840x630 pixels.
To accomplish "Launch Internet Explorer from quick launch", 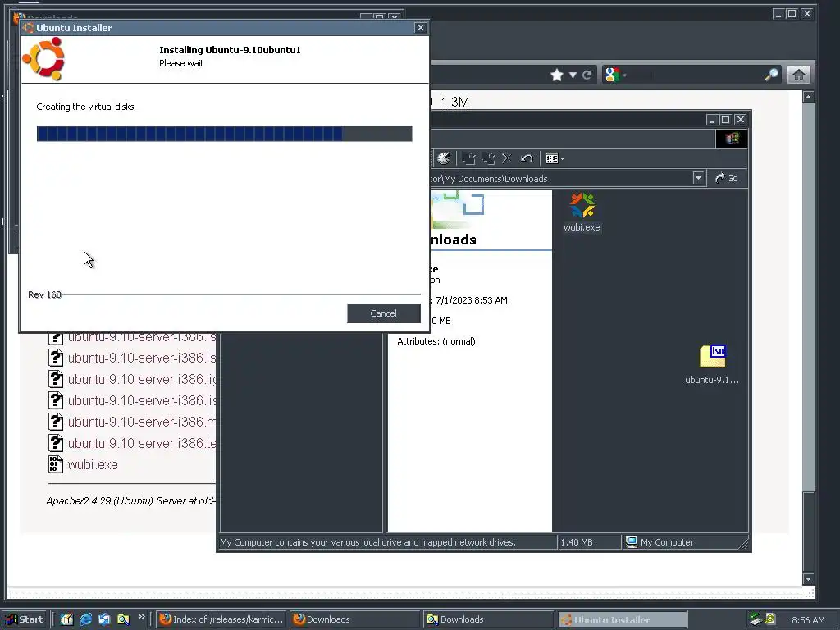I will (x=85, y=619).
